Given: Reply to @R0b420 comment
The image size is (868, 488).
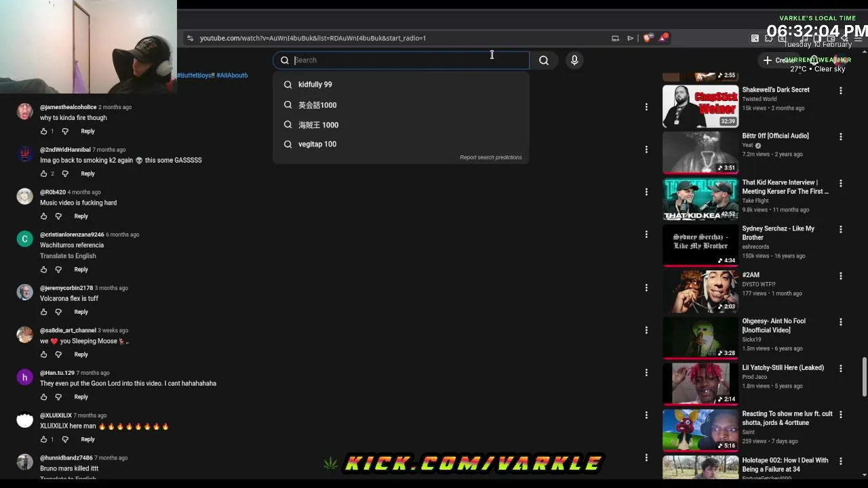Looking at the screenshot, I should [x=81, y=216].
